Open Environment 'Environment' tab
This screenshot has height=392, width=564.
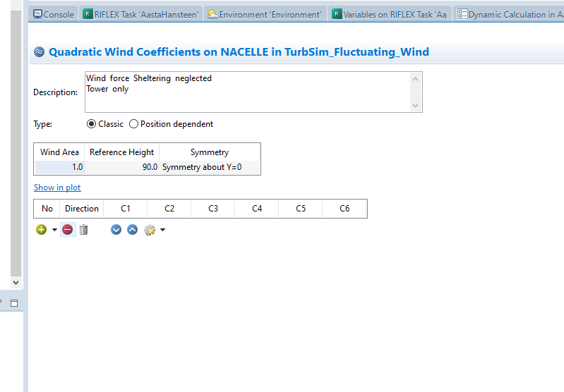click(265, 14)
